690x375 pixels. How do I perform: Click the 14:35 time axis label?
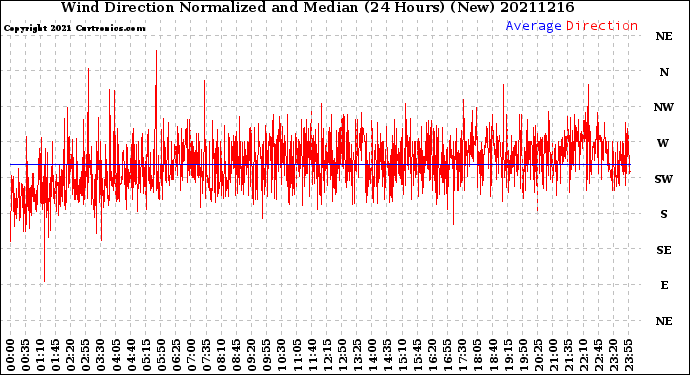(x=387, y=355)
